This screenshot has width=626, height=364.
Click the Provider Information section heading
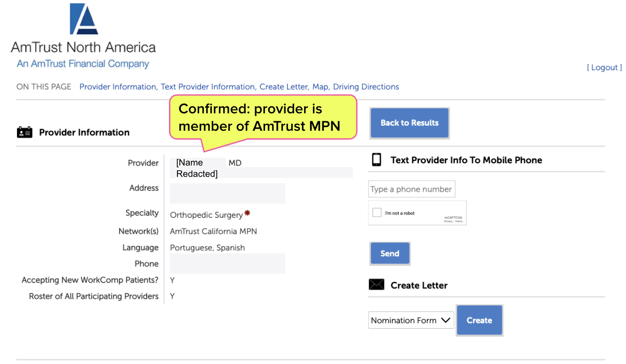[84, 133]
